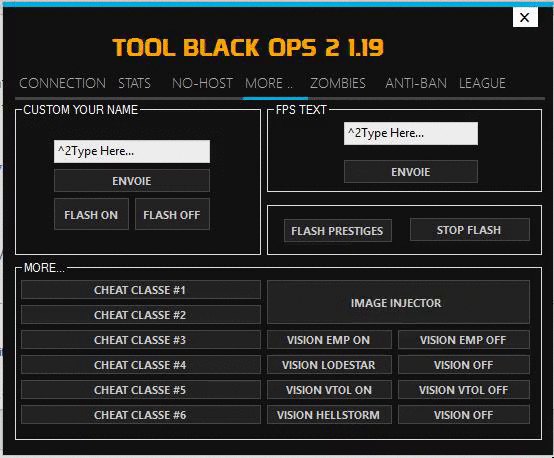Go to the NO-HOST tab
554x458 pixels.
pyautogui.click(x=202, y=83)
